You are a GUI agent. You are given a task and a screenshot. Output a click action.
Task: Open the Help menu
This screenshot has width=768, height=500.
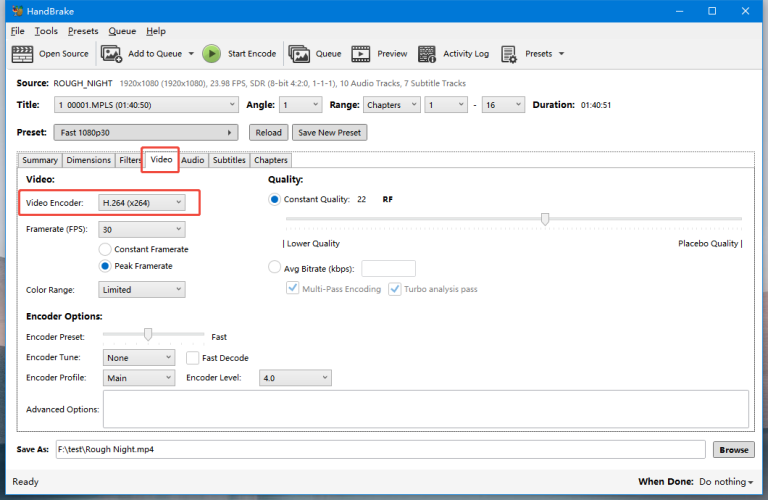pyautogui.click(x=156, y=31)
